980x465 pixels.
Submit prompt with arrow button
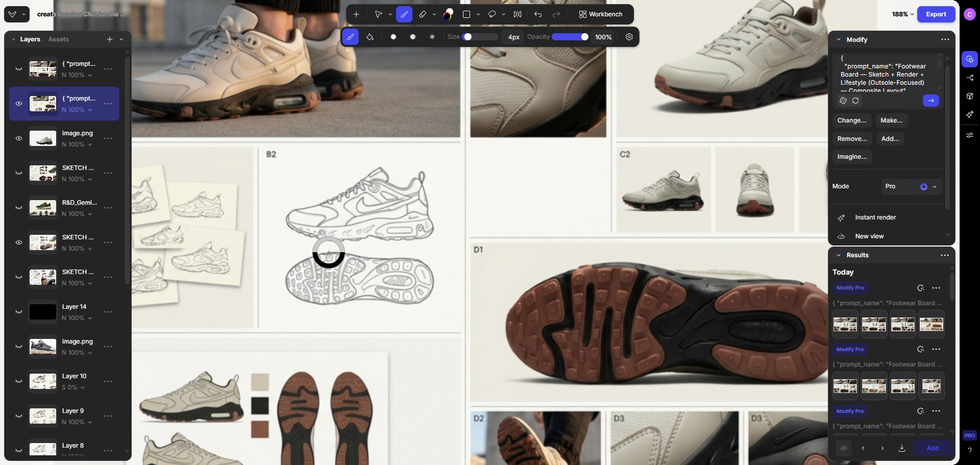930,101
